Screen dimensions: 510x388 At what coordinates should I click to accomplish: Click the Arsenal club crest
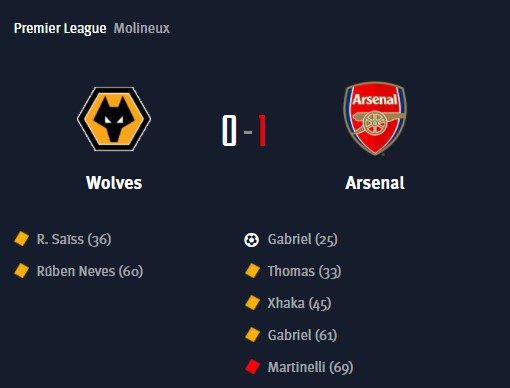click(x=375, y=119)
